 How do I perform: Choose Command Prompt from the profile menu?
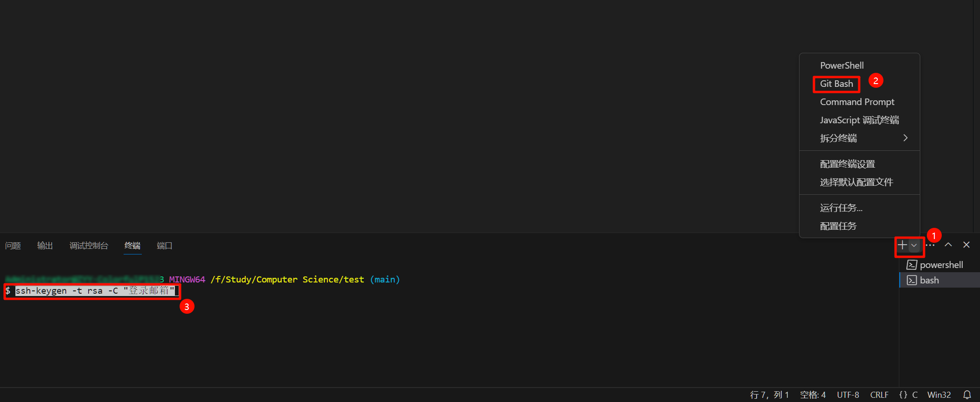pos(860,102)
